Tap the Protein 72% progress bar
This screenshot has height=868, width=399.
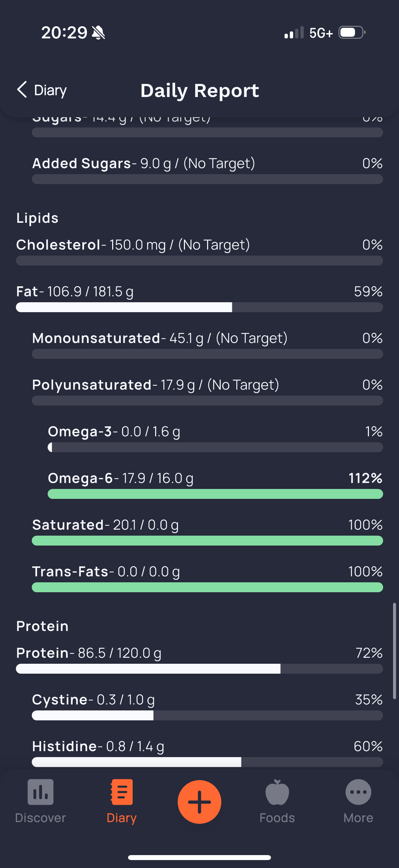199,669
